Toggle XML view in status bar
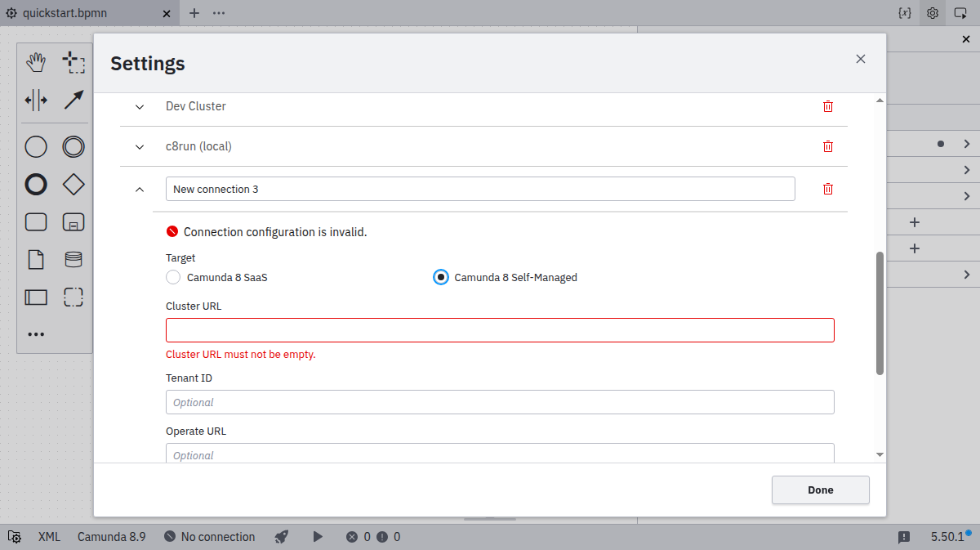 coord(49,537)
